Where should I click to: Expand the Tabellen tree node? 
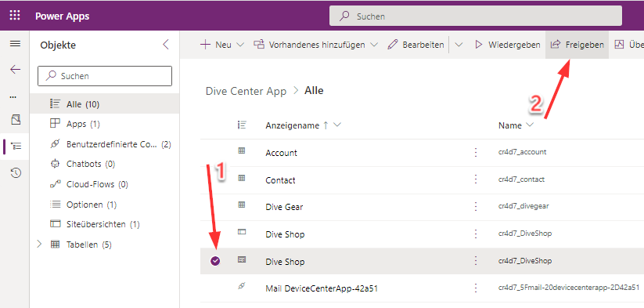(39, 245)
